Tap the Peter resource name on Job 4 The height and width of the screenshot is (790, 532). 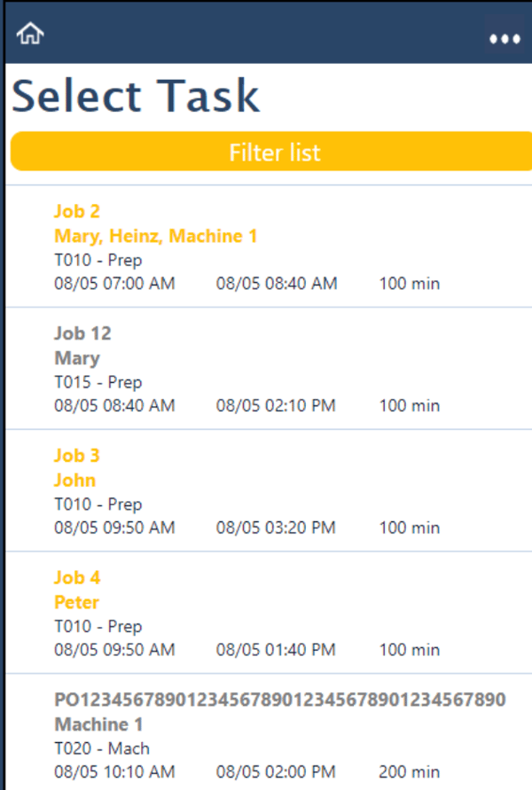click(75, 602)
